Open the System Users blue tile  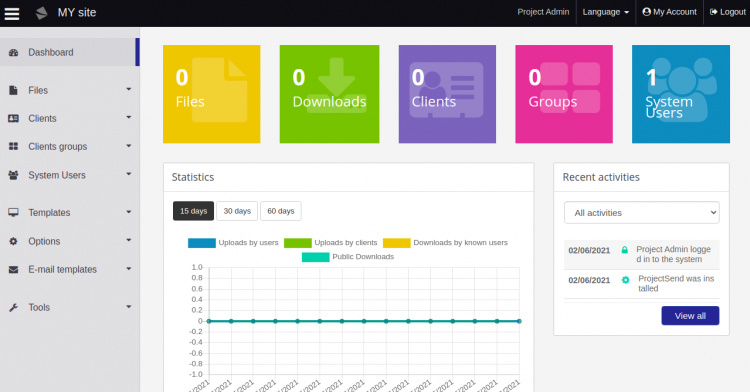tap(681, 94)
